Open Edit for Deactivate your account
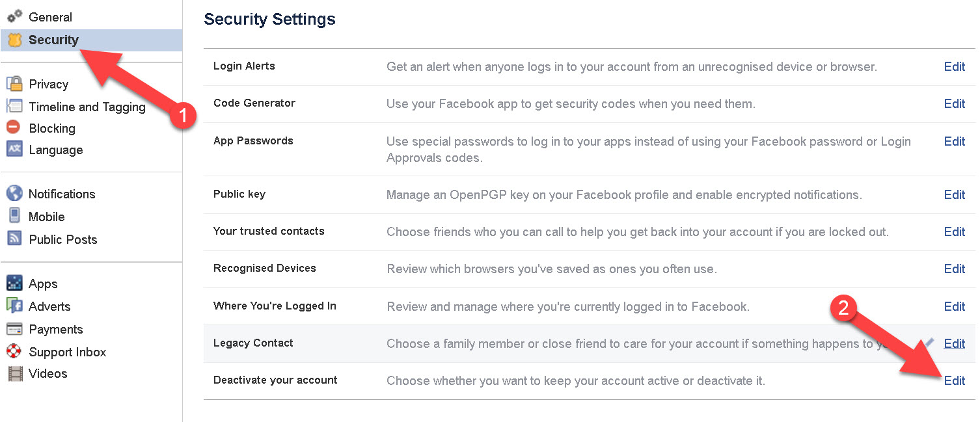The width and height of the screenshot is (980, 422). pos(954,380)
